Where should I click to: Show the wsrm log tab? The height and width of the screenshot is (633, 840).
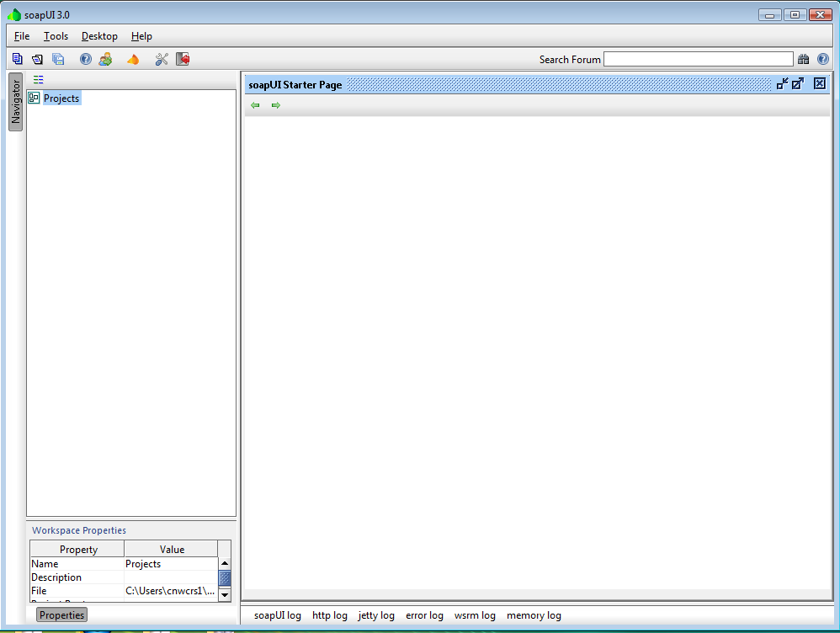pos(475,615)
